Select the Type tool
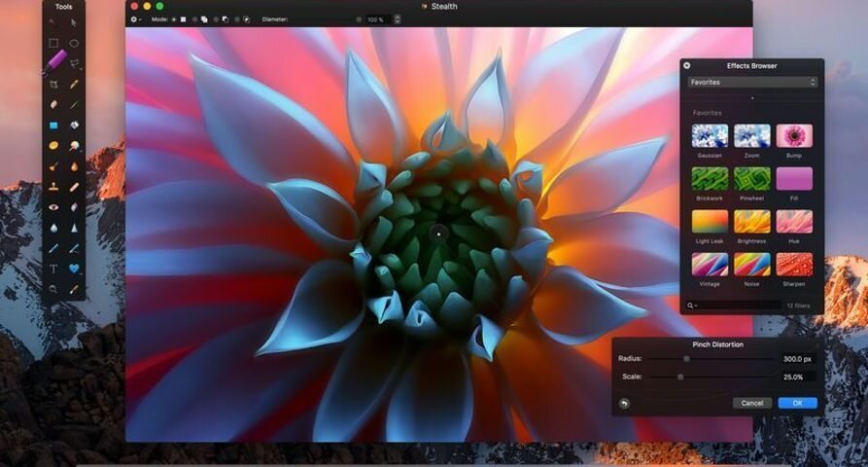Viewport: 868px width, 467px height. [x=53, y=269]
